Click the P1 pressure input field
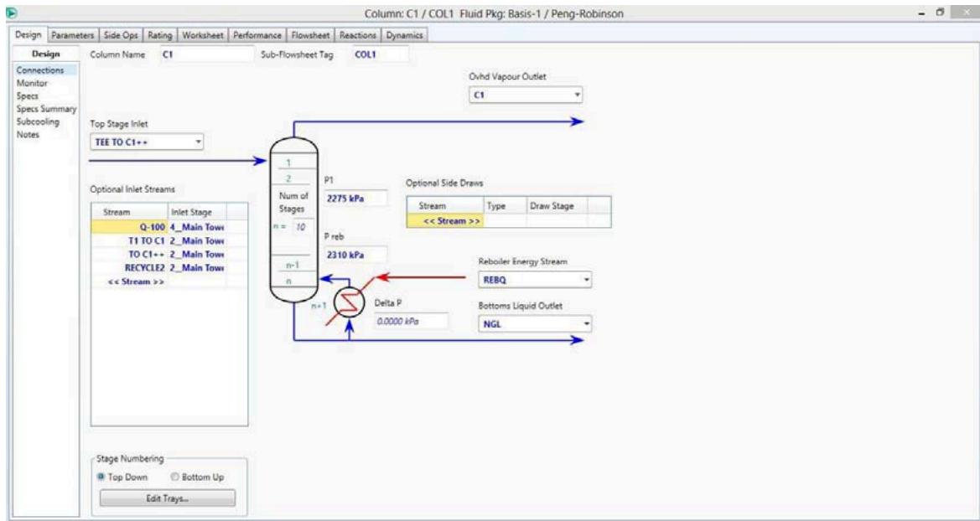The image size is (980, 521). pyautogui.click(x=355, y=199)
